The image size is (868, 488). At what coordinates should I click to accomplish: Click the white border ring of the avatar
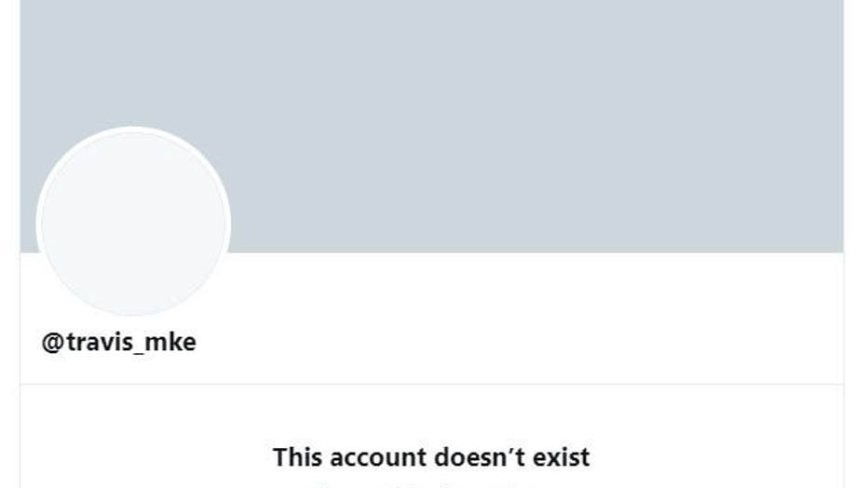133,129
